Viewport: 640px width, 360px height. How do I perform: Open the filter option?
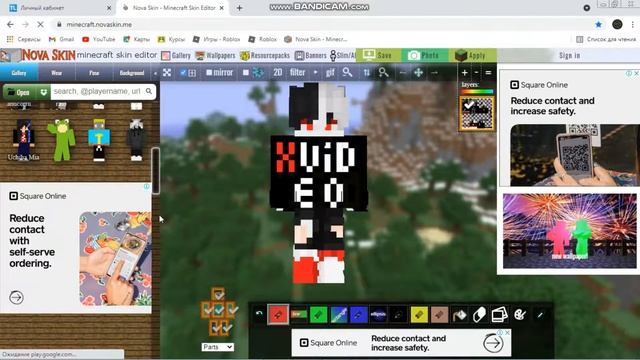tap(298, 73)
